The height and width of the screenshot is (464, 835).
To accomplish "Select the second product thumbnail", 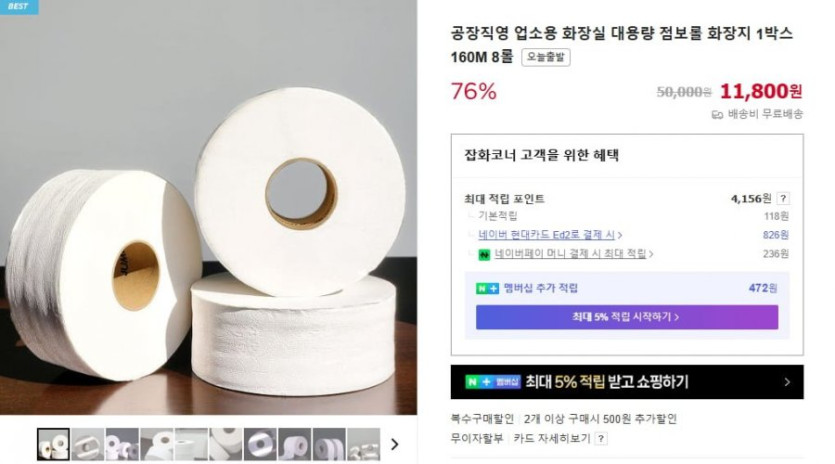I will point(88,444).
